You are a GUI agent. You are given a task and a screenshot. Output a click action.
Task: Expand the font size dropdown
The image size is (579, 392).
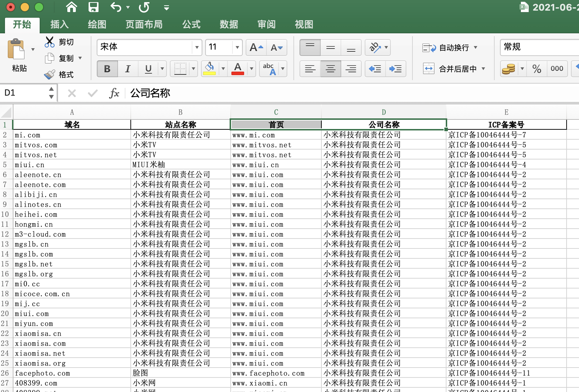tap(237, 47)
